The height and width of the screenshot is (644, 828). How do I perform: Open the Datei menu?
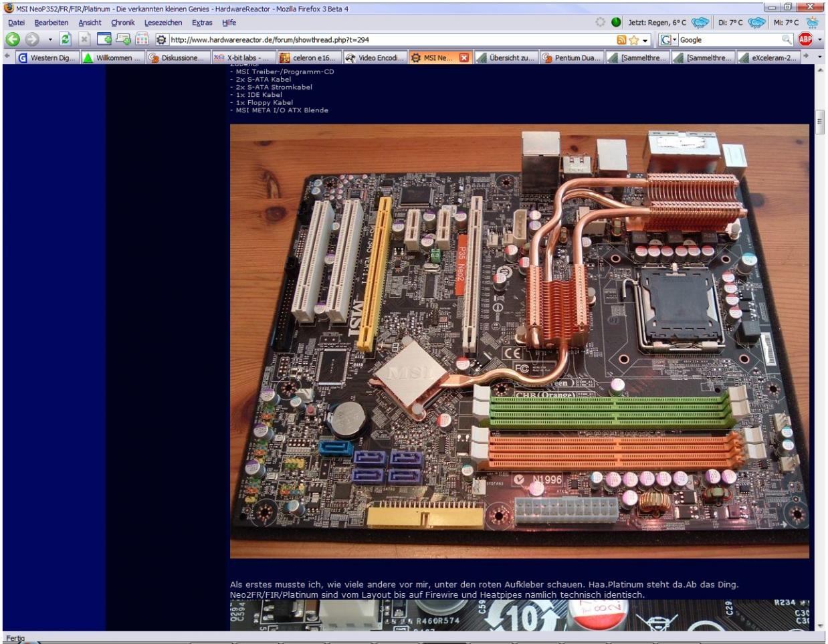pos(16,23)
